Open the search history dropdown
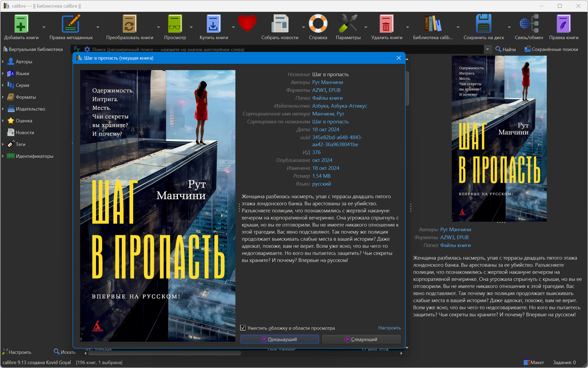The height and width of the screenshot is (368, 588). (x=488, y=49)
